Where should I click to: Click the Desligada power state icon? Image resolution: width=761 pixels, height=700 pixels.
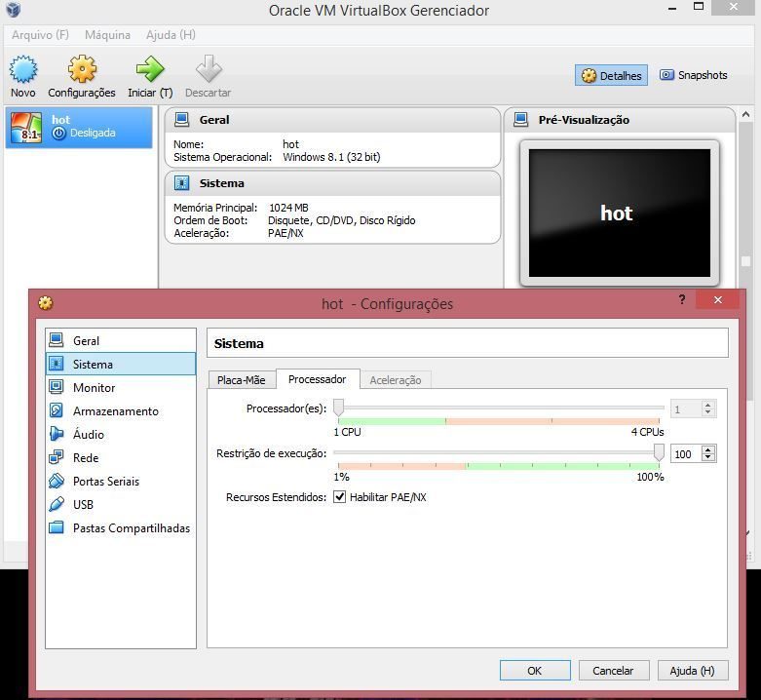[x=58, y=133]
